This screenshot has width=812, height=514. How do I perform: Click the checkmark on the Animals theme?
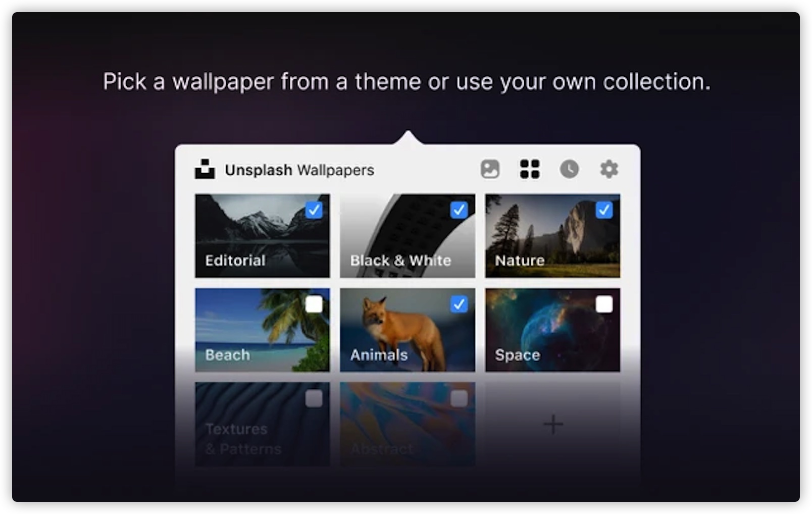point(460,303)
